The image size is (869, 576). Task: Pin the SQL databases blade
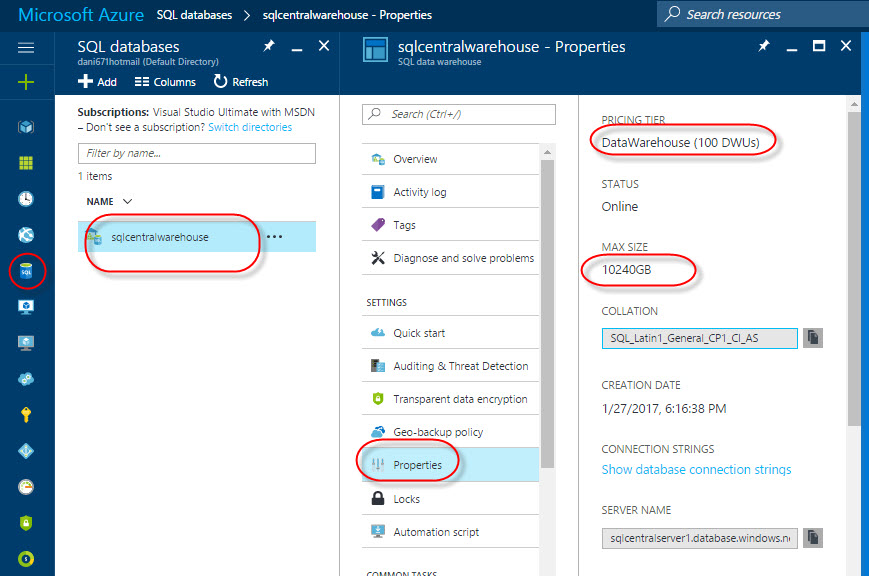(x=268, y=47)
